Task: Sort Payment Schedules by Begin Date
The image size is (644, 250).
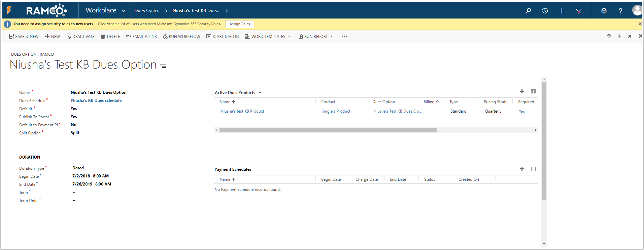Action: [331, 179]
